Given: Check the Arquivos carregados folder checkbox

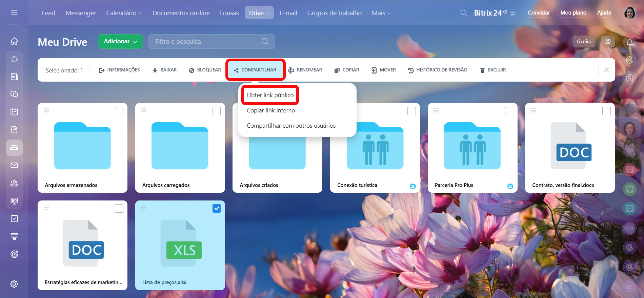Looking at the screenshot, I should [217, 111].
